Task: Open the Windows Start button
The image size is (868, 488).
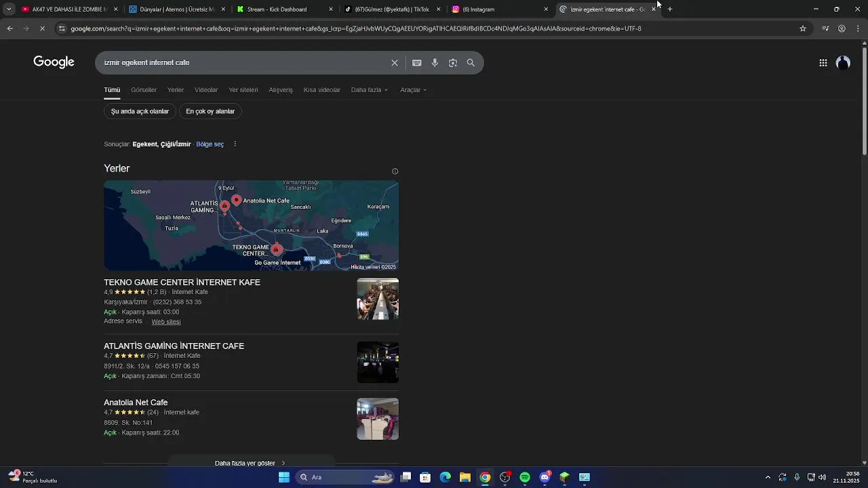Action: point(284,477)
